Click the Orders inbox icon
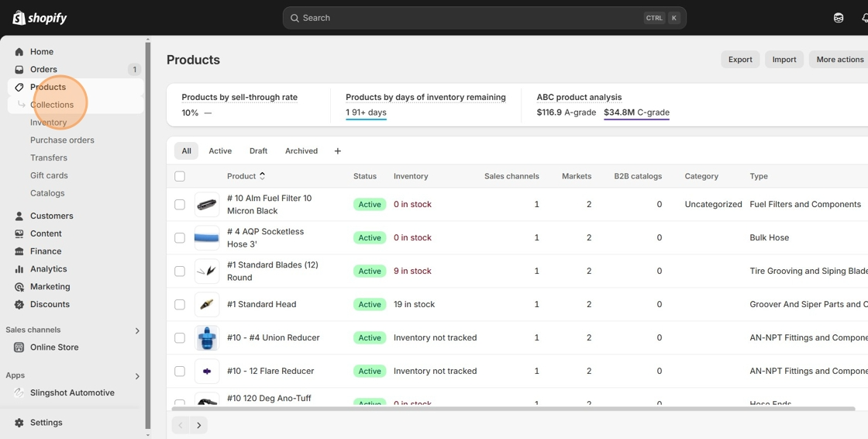This screenshot has height=439, width=868. coord(19,70)
